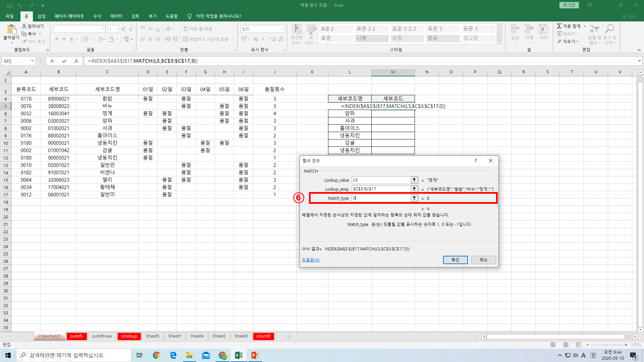
Task: Click the function arguments help question mark
Action: pyautogui.click(x=475, y=161)
